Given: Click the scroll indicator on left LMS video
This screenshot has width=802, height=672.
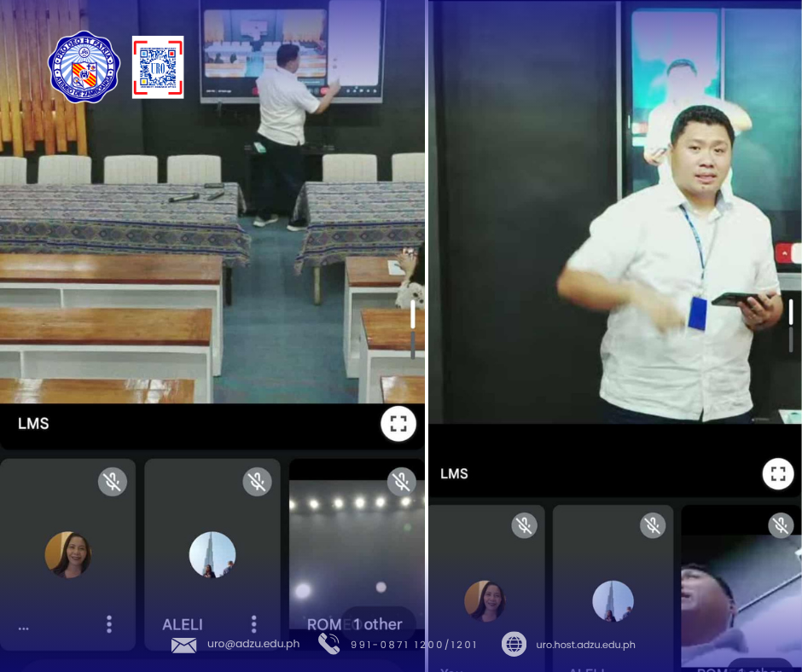Looking at the screenshot, I should click(413, 328).
